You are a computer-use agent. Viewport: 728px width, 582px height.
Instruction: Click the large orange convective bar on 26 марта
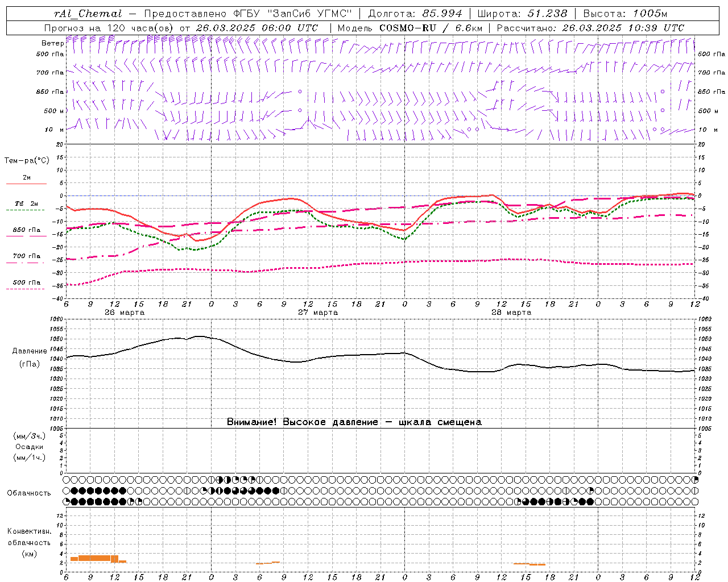point(94,558)
